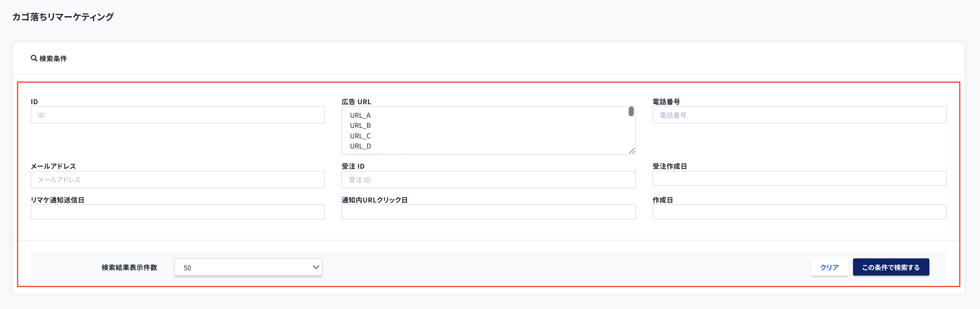Click the クリア button

tap(829, 267)
